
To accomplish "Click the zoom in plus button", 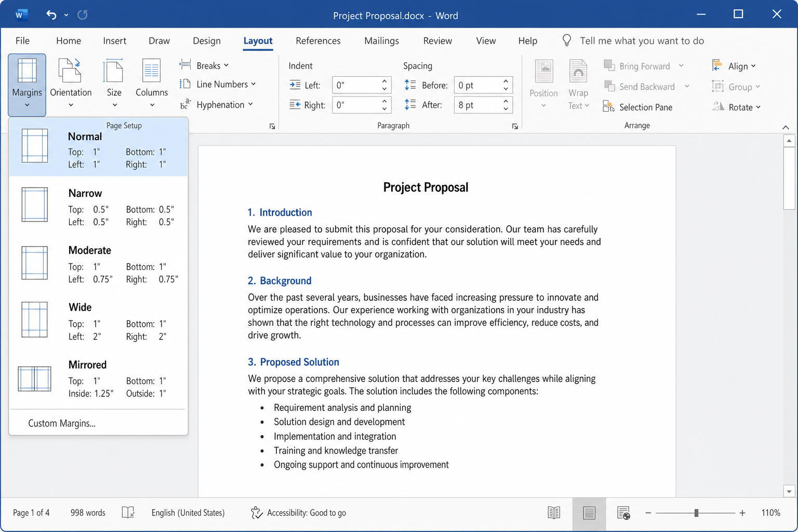I will [x=742, y=513].
